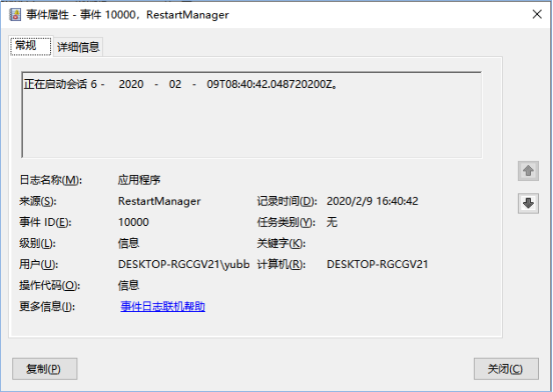Click the 操作代码 value 信息
The height and width of the screenshot is (392, 553).
[128, 286]
